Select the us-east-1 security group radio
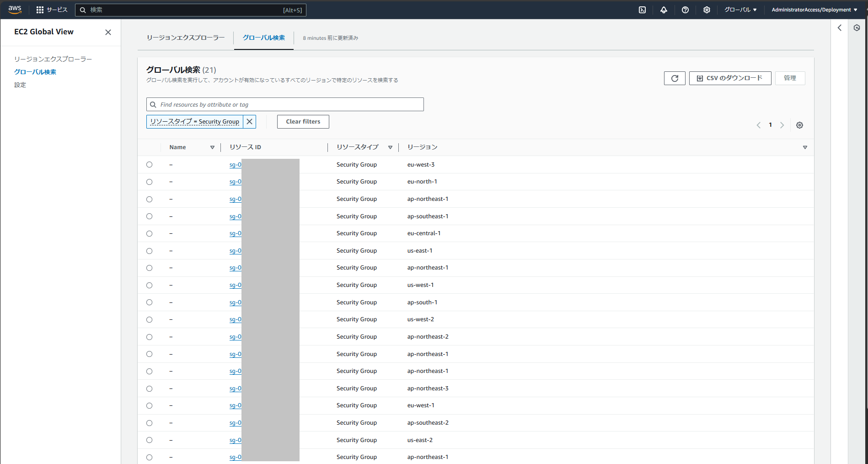Image resolution: width=868 pixels, height=464 pixels. (150, 251)
